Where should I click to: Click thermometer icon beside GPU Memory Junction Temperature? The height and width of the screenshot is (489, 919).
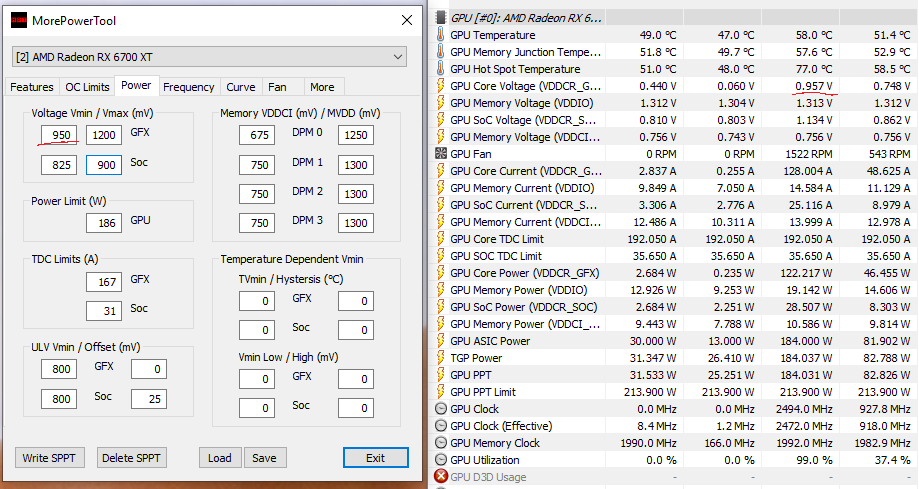[441, 52]
